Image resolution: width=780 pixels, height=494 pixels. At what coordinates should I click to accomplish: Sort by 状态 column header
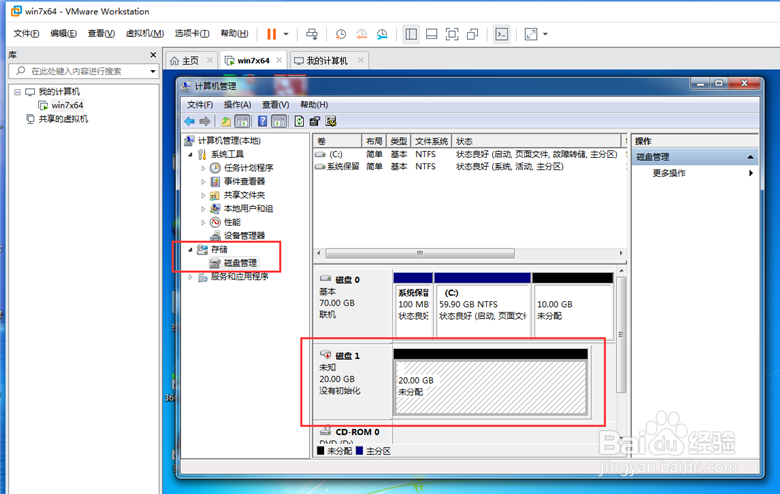536,141
